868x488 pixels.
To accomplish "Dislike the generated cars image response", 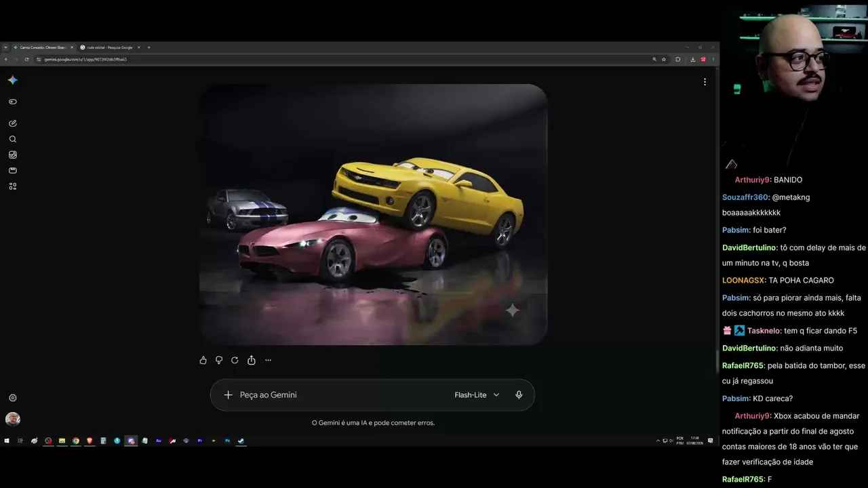I will 219,361.
